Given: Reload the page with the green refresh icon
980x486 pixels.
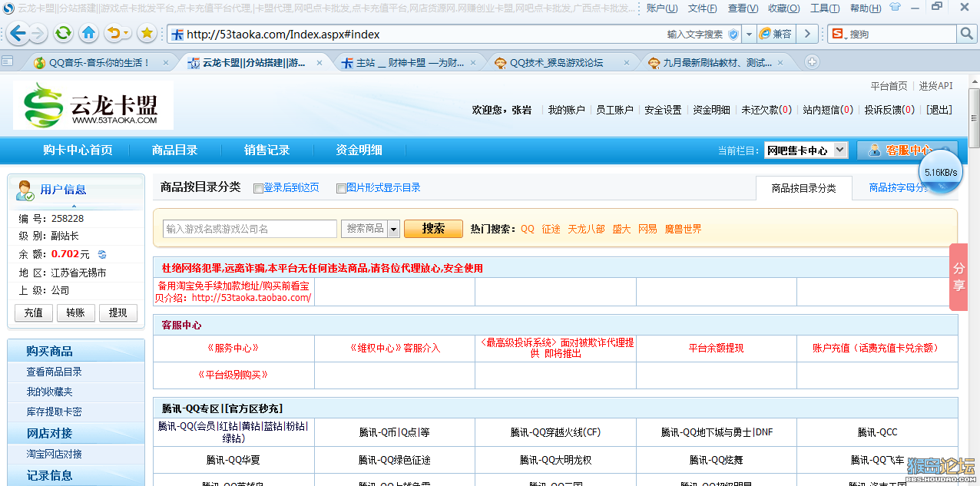Looking at the screenshot, I should click(64, 34).
